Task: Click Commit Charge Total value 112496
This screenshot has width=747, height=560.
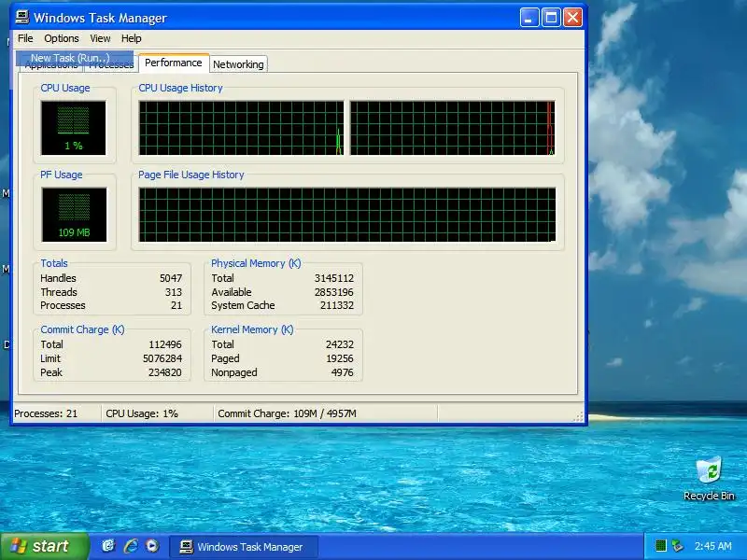Action: (x=165, y=344)
